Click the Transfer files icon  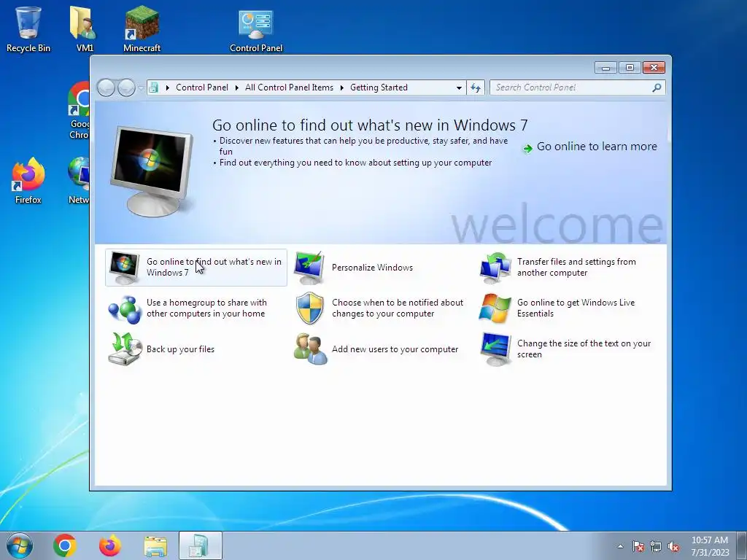click(x=495, y=268)
